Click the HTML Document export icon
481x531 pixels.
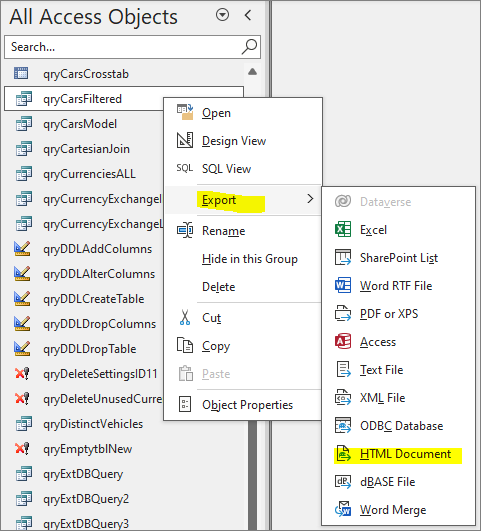click(x=343, y=453)
